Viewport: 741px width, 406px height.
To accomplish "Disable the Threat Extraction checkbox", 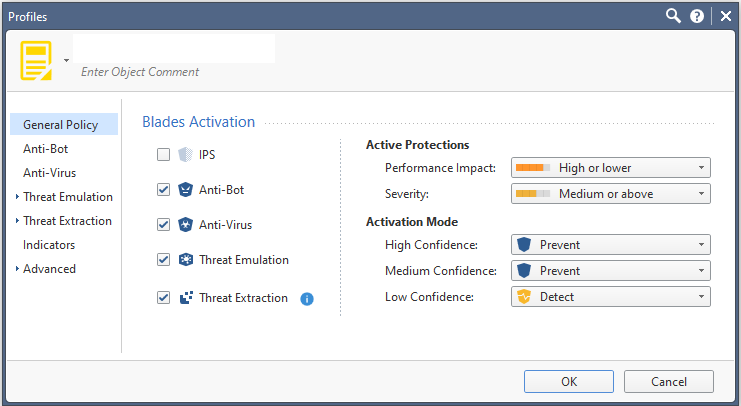I will 164,298.
